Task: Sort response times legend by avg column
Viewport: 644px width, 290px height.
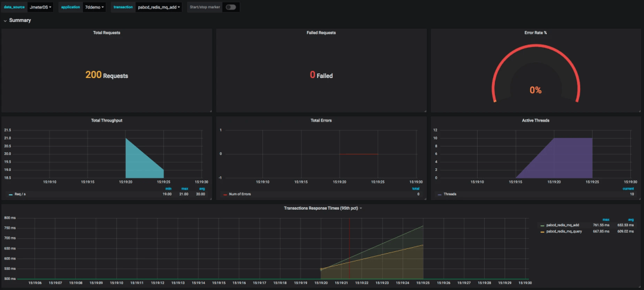Action: pos(631,220)
